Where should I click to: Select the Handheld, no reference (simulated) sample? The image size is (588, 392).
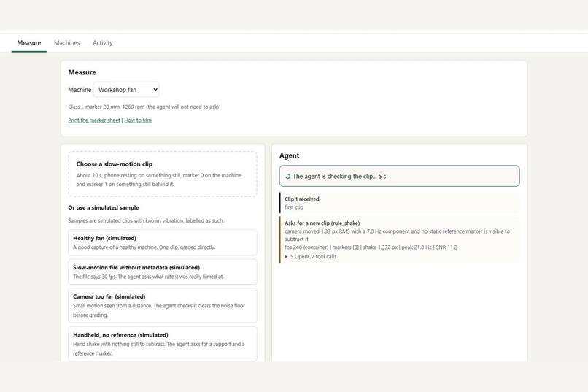tap(163, 344)
